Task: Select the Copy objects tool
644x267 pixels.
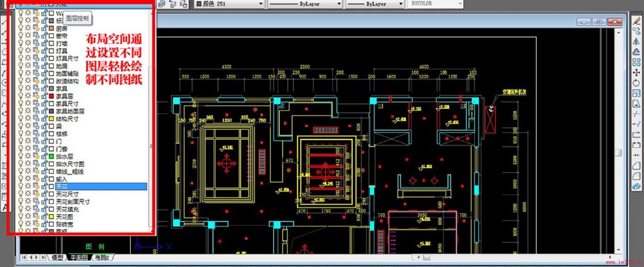Action: coord(636,31)
